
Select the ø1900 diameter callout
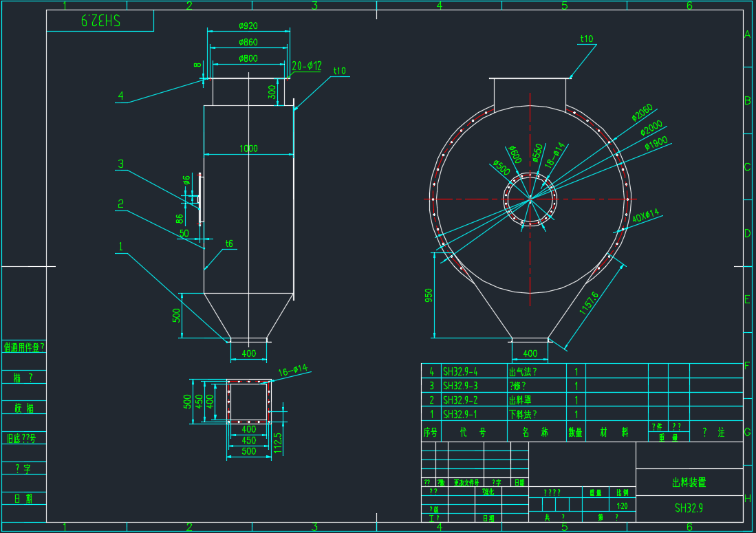click(656, 143)
